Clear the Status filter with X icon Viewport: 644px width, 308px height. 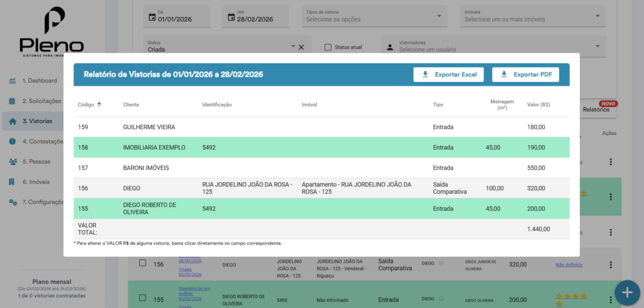click(301, 47)
